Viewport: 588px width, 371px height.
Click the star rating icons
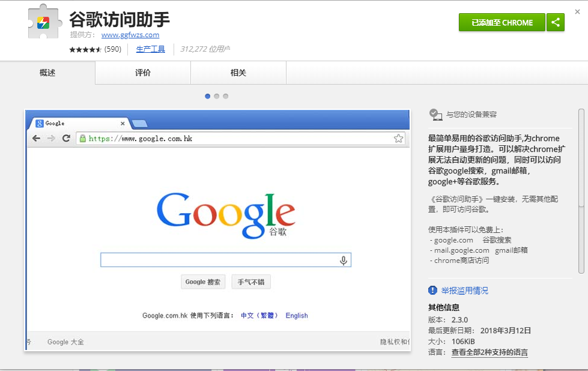(85, 49)
